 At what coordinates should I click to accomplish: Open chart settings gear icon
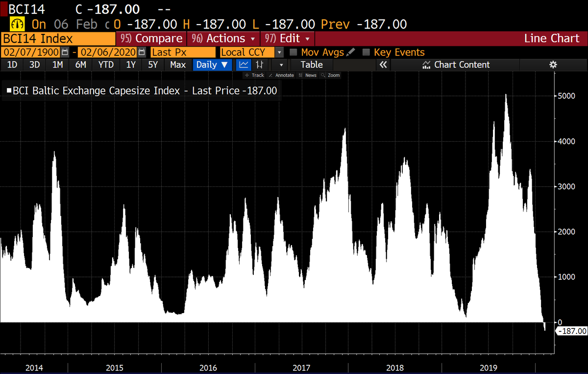pyautogui.click(x=553, y=65)
